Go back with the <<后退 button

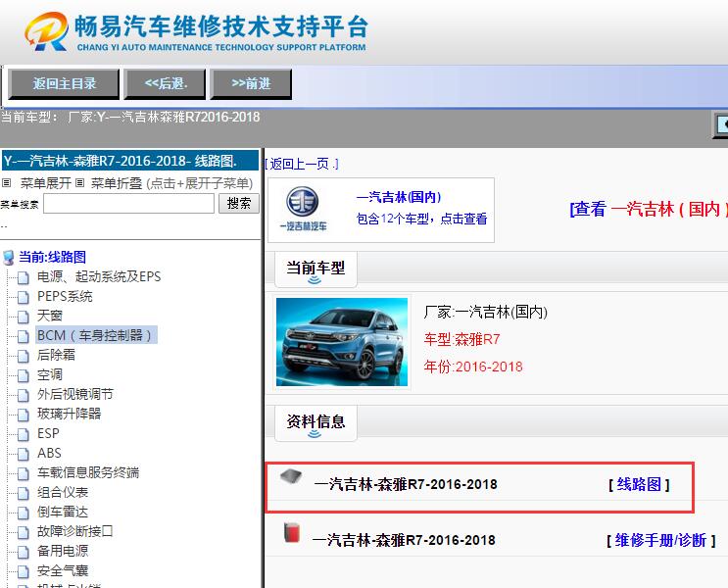pos(165,83)
